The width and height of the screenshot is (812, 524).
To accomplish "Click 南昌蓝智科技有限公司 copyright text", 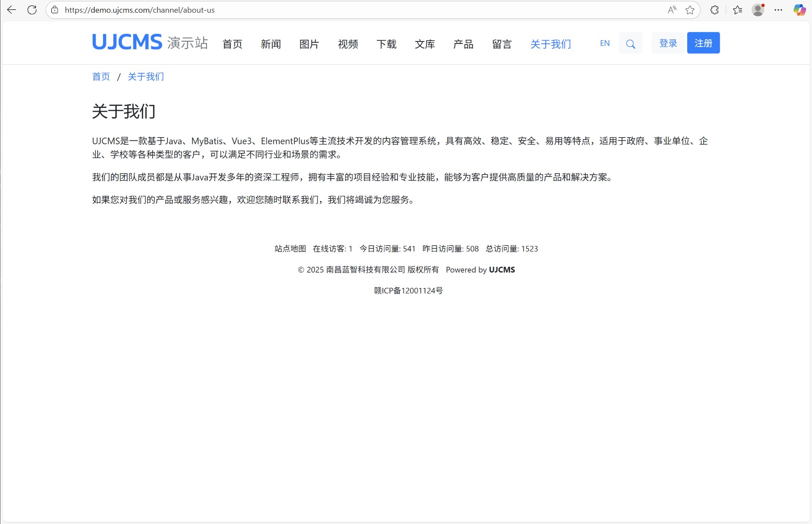I will click(x=365, y=270).
